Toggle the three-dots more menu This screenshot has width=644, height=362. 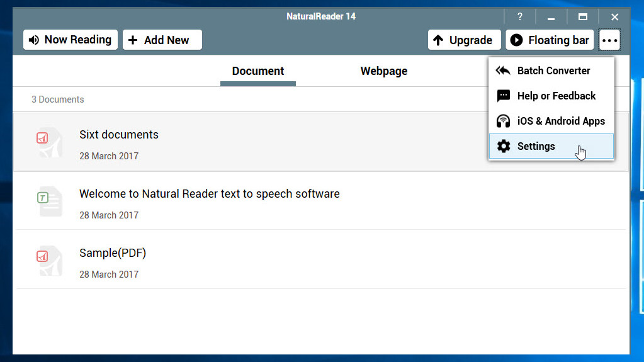(609, 40)
